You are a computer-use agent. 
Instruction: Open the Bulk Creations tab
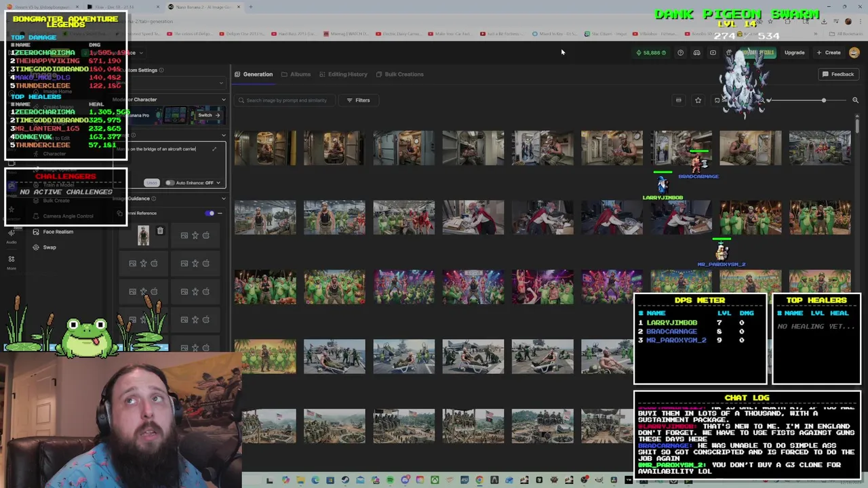pos(399,75)
